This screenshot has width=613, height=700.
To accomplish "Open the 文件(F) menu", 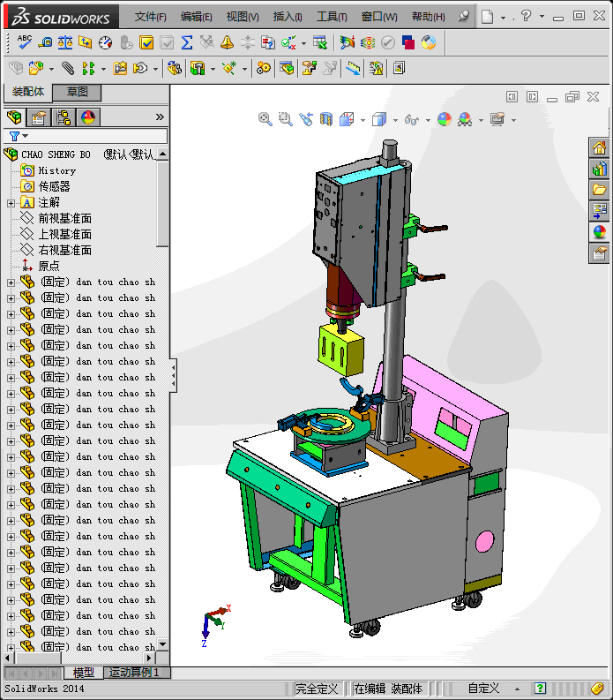I will pos(150,17).
